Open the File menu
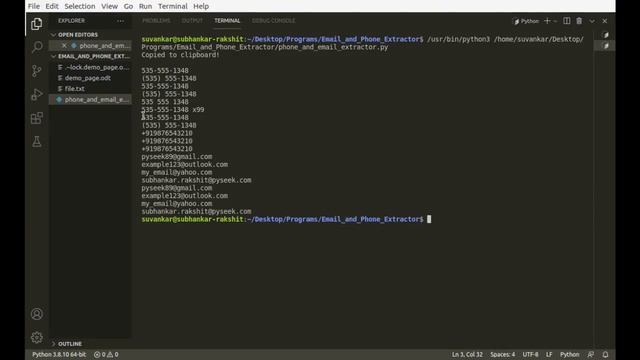The width and height of the screenshot is (640, 360). click(x=34, y=6)
